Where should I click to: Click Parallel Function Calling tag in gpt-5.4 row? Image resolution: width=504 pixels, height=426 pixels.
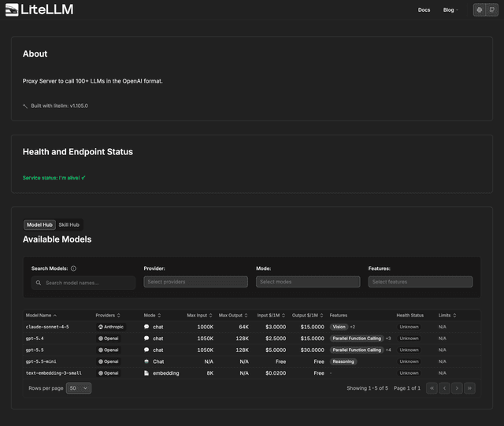pos(357,339)
